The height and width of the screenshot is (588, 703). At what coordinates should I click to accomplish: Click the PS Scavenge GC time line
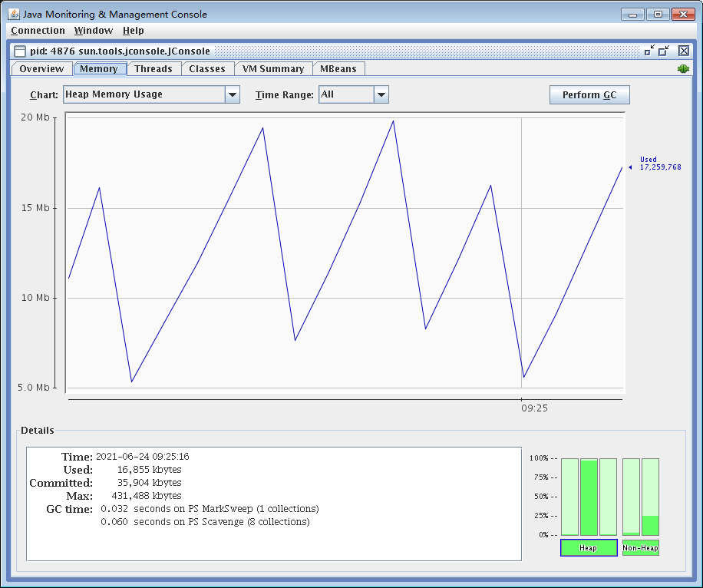click(x=206, y=522)
